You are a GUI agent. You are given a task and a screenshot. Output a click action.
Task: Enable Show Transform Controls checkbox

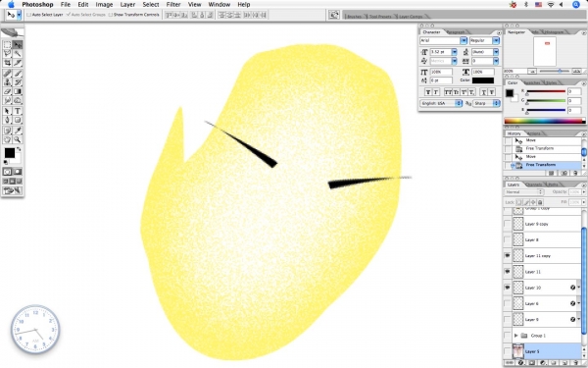[110, 15]
